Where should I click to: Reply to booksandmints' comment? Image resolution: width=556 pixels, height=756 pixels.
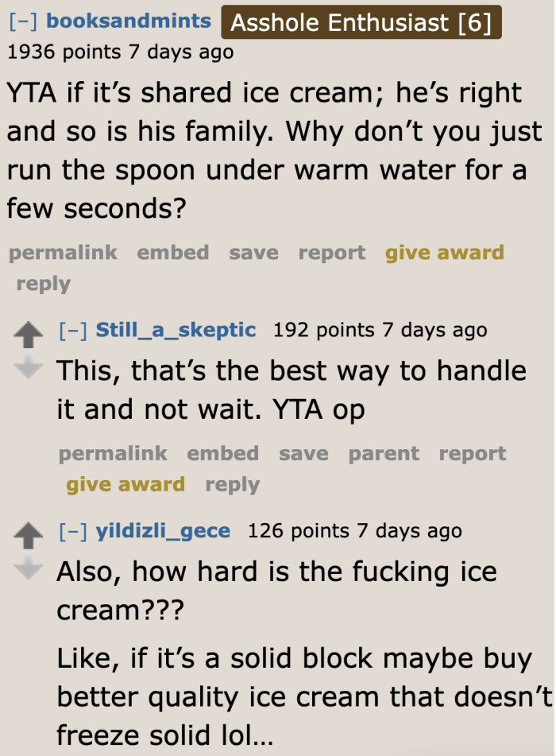coord(44,283)
